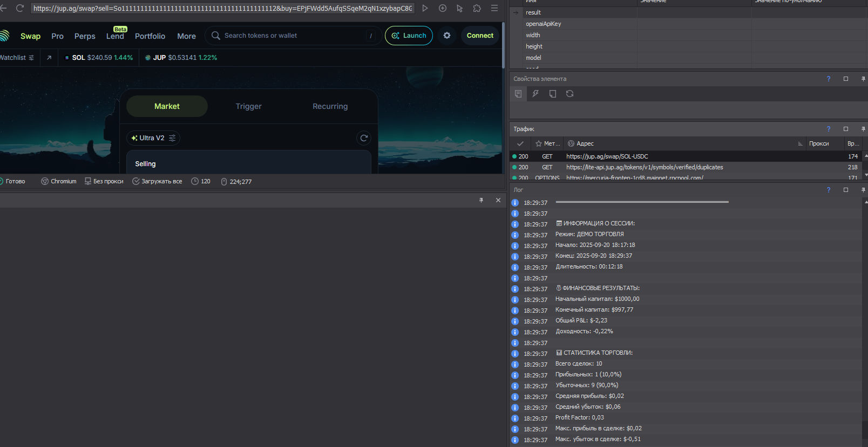Switch to the Swap nav tab
The height and width of the screenshot is (447, 868).
point(30,36)
